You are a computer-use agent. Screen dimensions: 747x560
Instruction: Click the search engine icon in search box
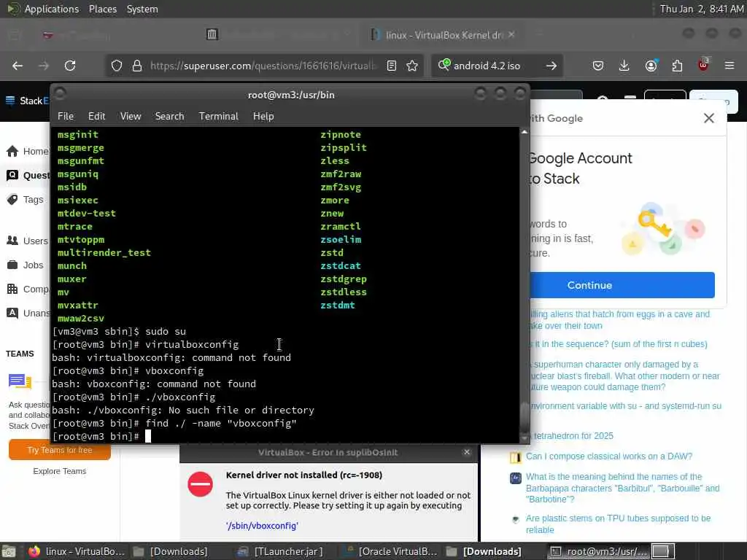point(444,65)
